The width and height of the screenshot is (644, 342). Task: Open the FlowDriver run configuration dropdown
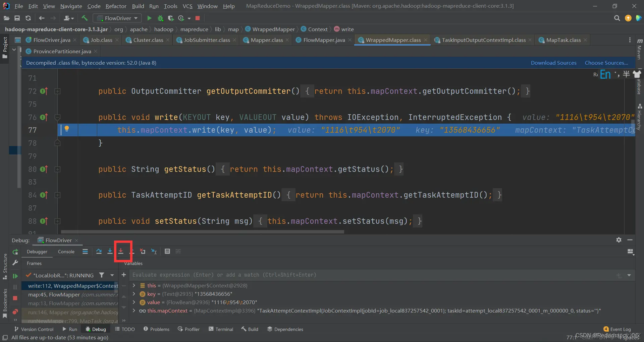pyautogui.click(x=117, y=18)
